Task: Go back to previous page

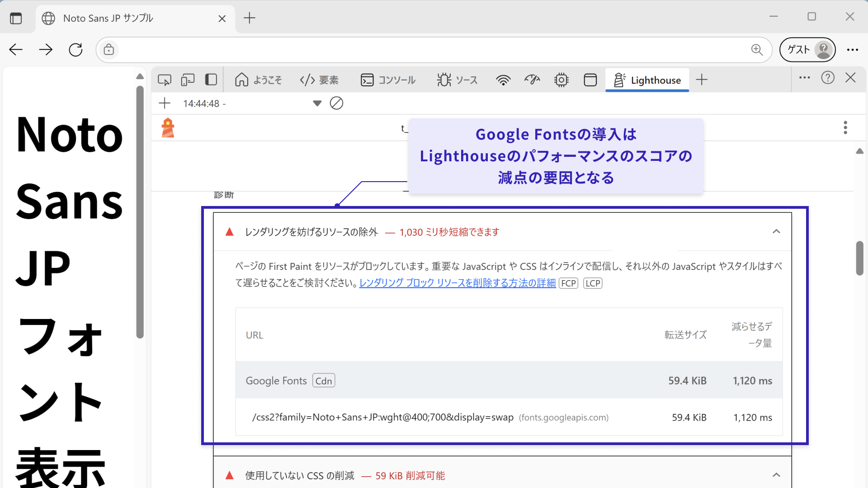Action: click(x=16, y=50)
